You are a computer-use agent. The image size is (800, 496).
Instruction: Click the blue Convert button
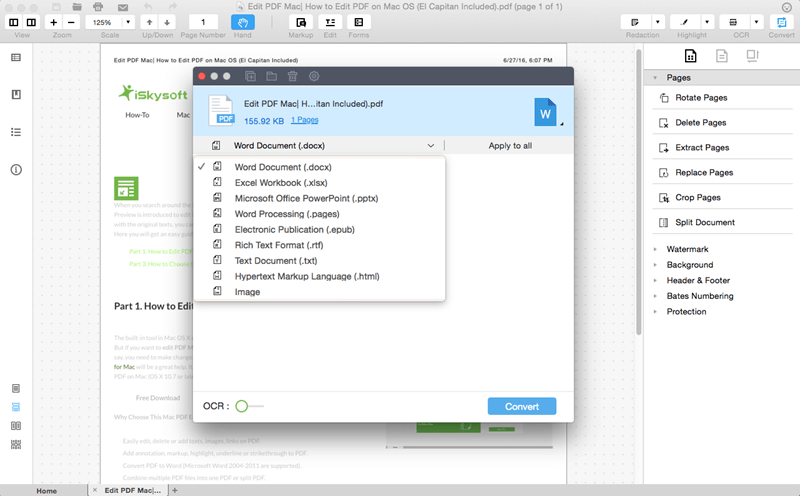522,406
